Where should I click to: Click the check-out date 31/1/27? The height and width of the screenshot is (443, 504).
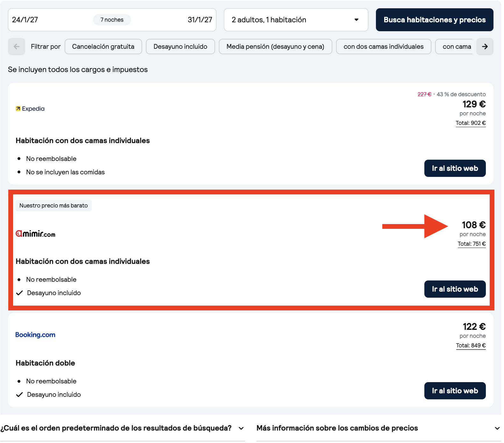click(x=200, y=20)
